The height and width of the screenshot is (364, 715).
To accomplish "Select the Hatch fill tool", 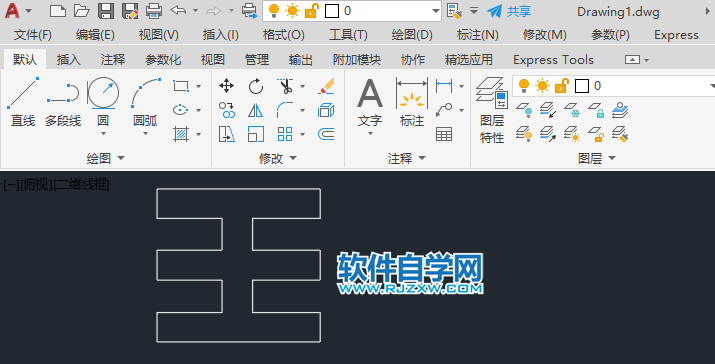I will pos(181,134).
